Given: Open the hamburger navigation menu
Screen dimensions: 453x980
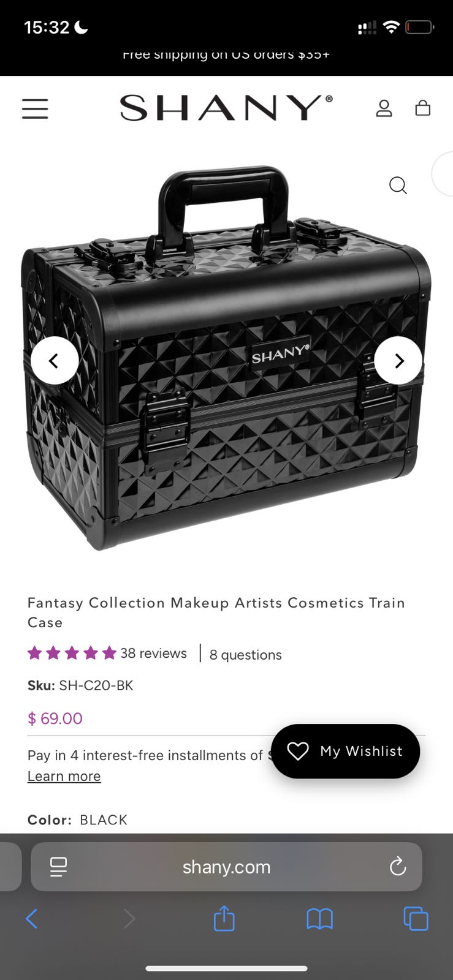Looking at the screenshot, I should [35, 108].
